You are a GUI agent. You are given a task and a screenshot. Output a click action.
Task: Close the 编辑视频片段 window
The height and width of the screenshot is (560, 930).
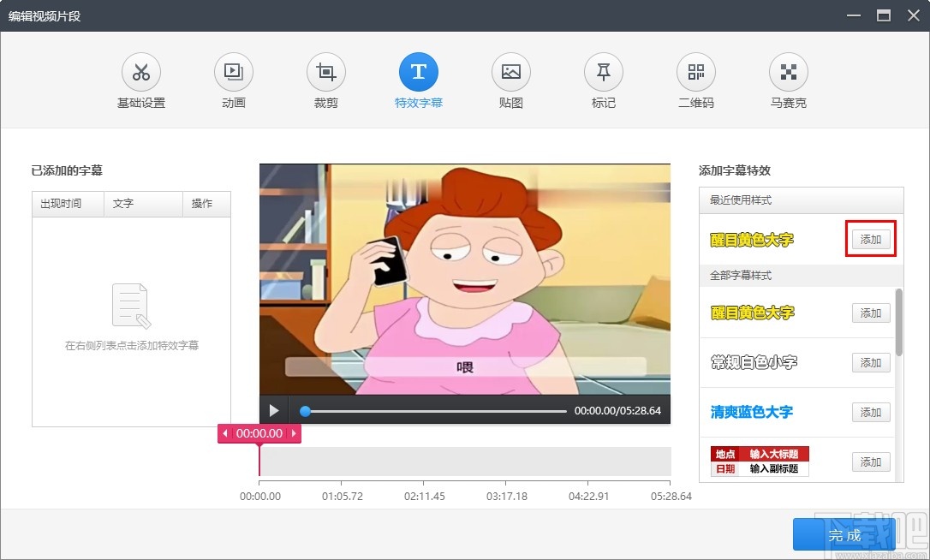coord(914,15)
